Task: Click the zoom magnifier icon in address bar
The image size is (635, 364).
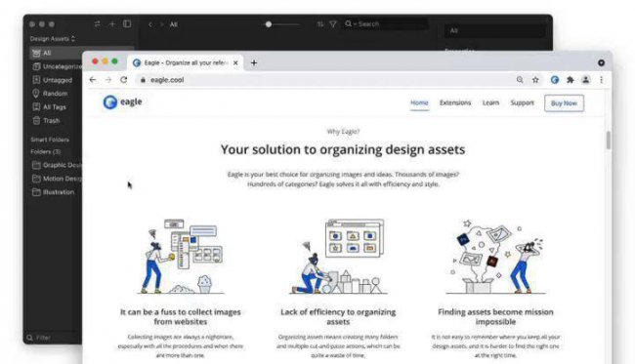Action: tap(520, 80)
